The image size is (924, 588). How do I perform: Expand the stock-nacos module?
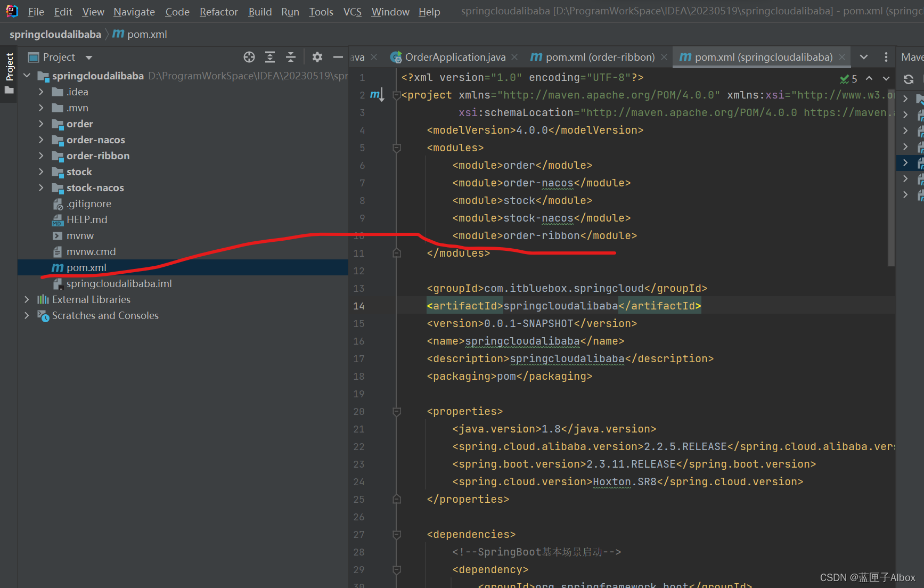pyautogui.click(x=41, y=187)
